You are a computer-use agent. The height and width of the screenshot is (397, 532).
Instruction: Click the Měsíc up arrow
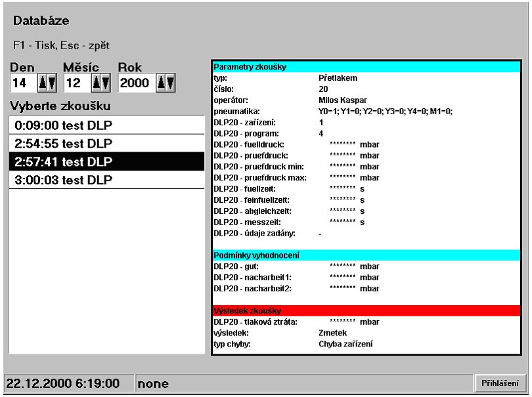(x=97, y=83)
